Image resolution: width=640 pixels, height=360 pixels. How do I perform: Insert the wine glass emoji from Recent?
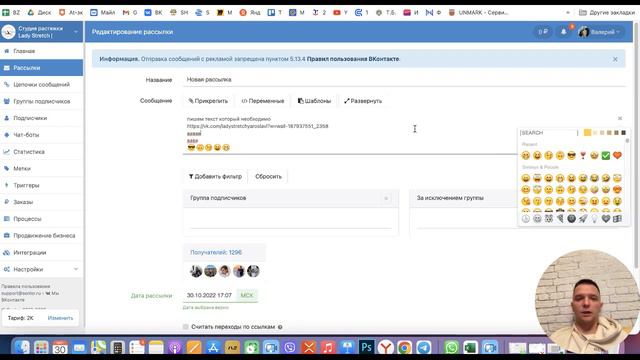click(x=583, y=156)
